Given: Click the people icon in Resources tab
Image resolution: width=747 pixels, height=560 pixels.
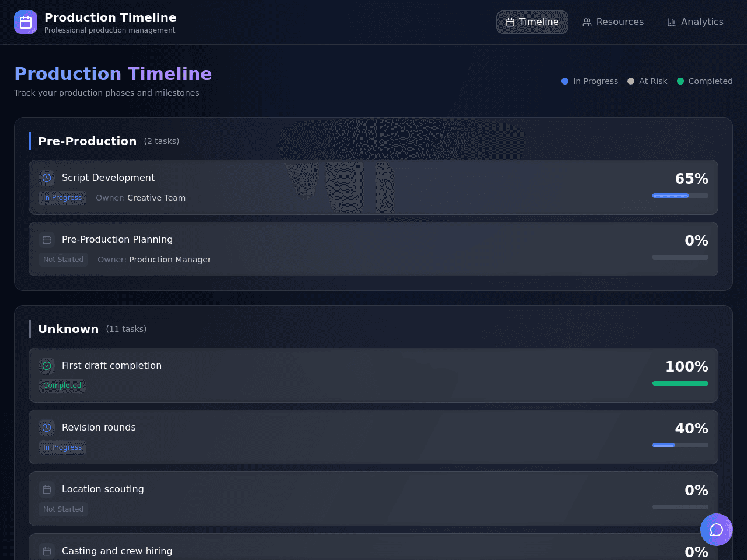Looking at the screenshot, I should point(587,22).
